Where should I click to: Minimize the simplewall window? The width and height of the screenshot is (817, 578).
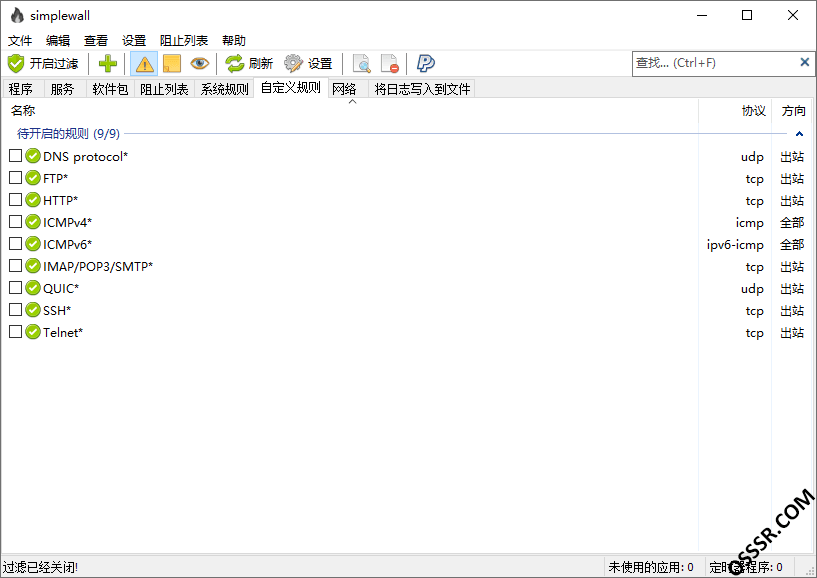[x=702, y=15]
